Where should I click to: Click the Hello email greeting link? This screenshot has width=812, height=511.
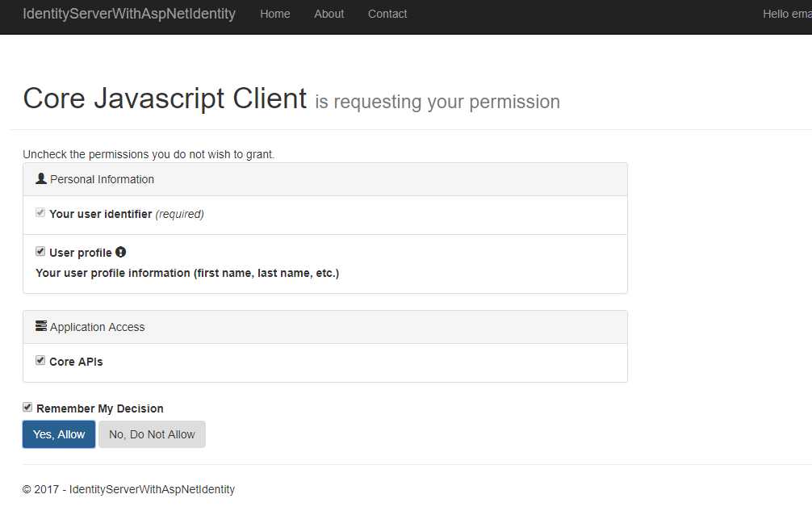[x=787, y=14]
